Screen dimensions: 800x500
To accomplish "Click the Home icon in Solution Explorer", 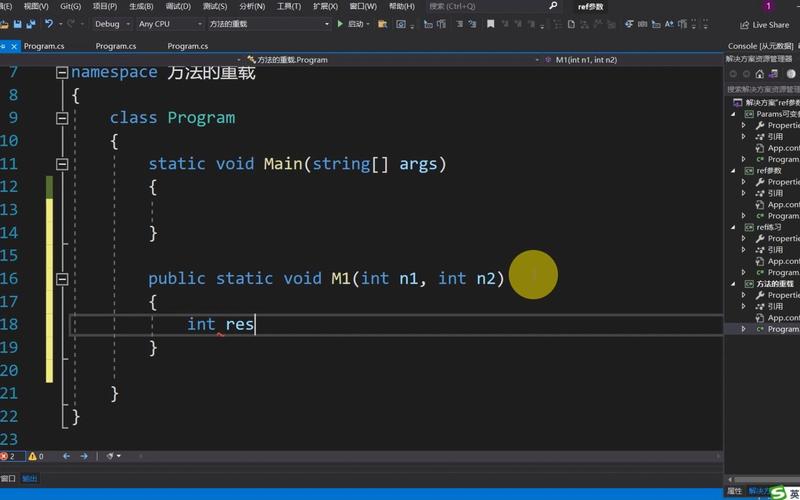I will 760,74.
